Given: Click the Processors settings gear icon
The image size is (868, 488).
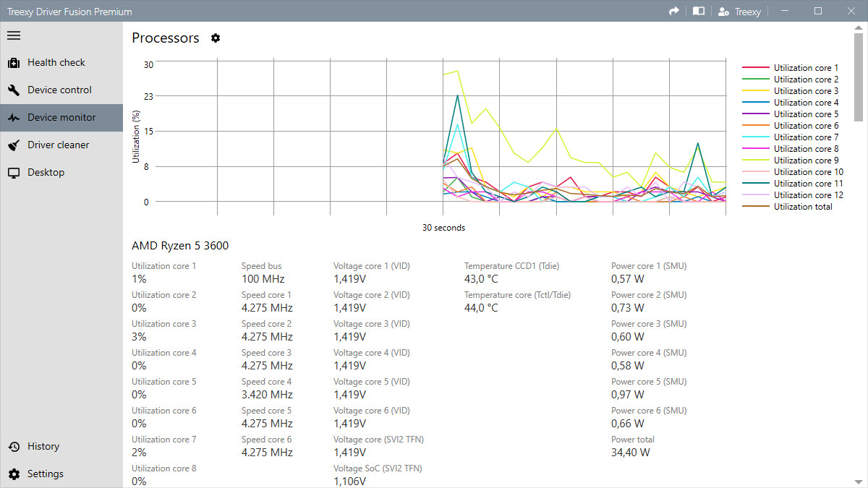Looking at the screenshot, I should tap(216, 38).
